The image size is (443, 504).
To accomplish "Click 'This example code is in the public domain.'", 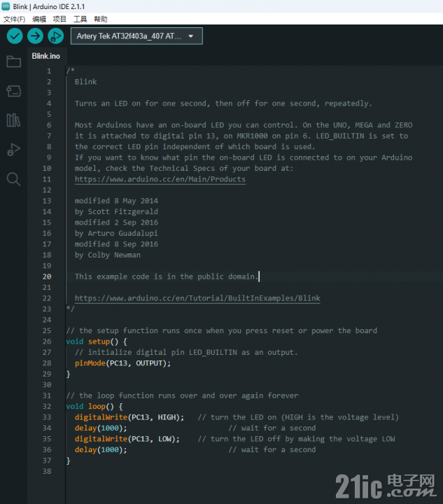I will click(167, 276).
